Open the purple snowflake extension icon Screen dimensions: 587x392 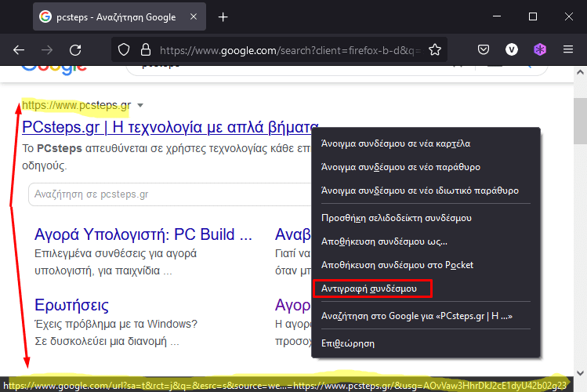539,49
